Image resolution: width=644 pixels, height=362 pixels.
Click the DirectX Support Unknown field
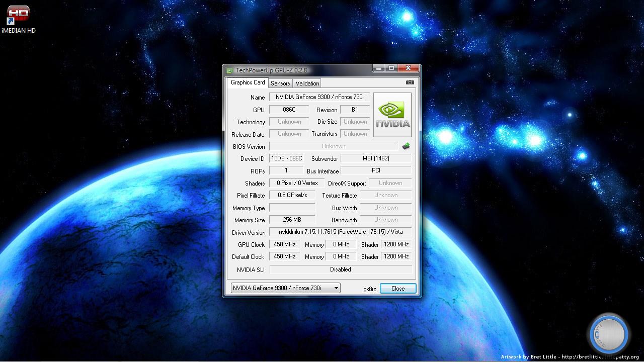click(390, 183)
